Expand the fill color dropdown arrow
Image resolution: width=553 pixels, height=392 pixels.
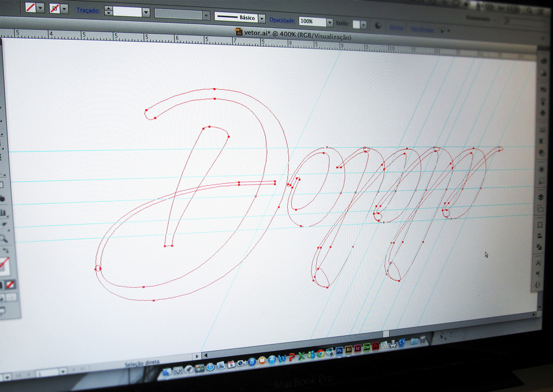pos(40,8)
